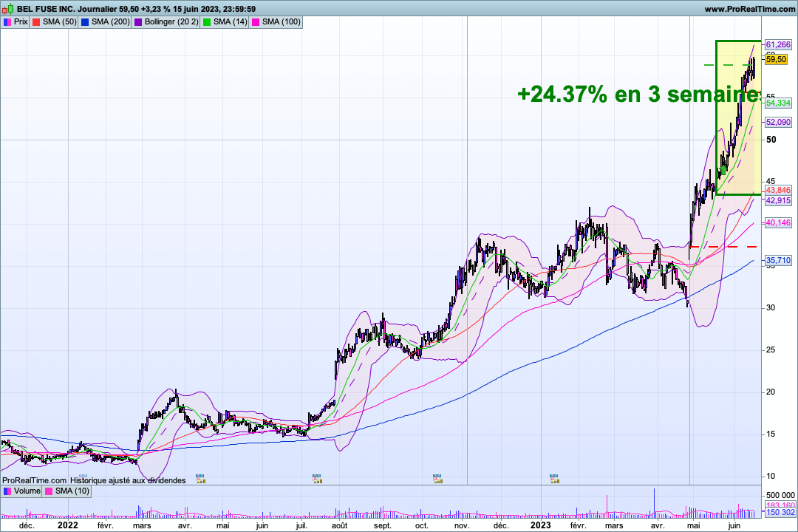The width and height of the screenshot is (798, 532).
Task: Click the SMA 200 value label 35,710
Action: (x=778, y=261)
